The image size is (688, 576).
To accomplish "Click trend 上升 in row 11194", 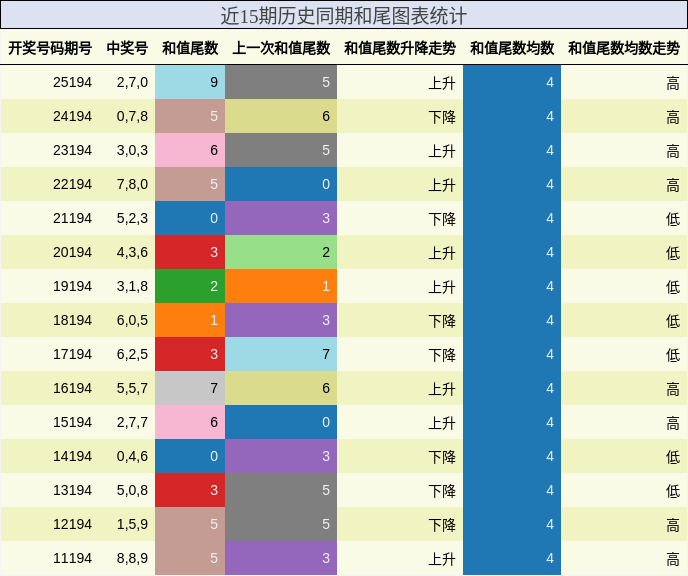I will (442, 559).
